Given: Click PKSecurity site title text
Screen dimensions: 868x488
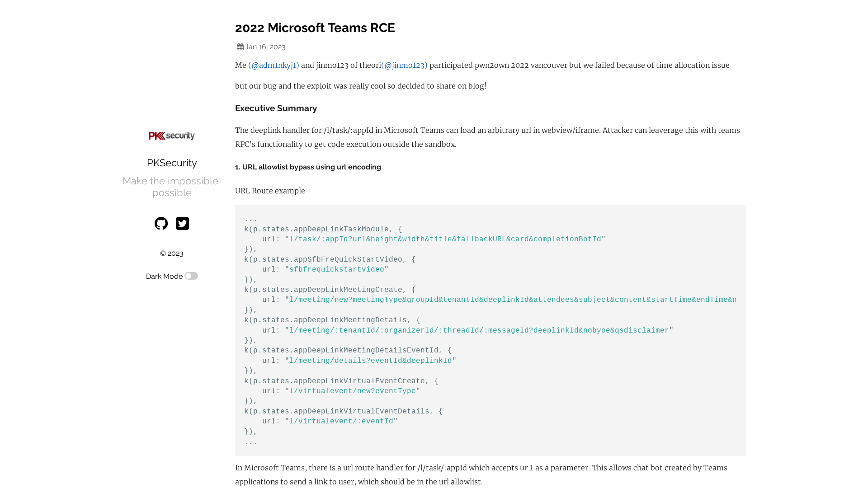Looking at the screenshot, I should point(172,163).
